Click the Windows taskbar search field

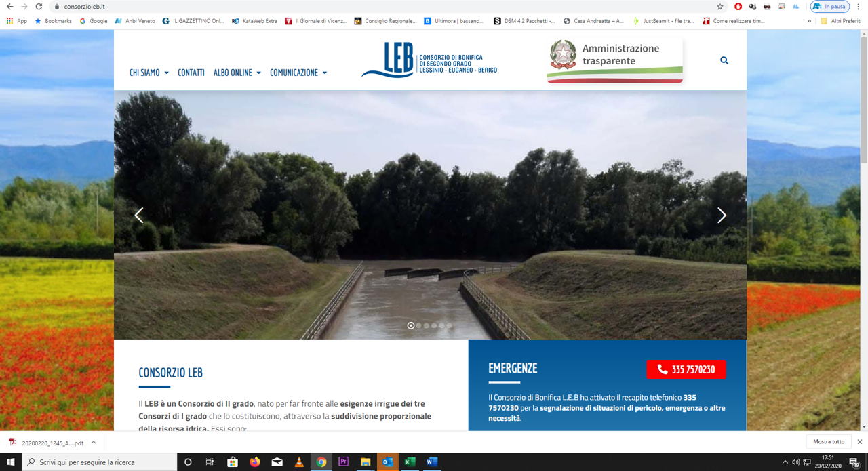(x=100, y=462)
